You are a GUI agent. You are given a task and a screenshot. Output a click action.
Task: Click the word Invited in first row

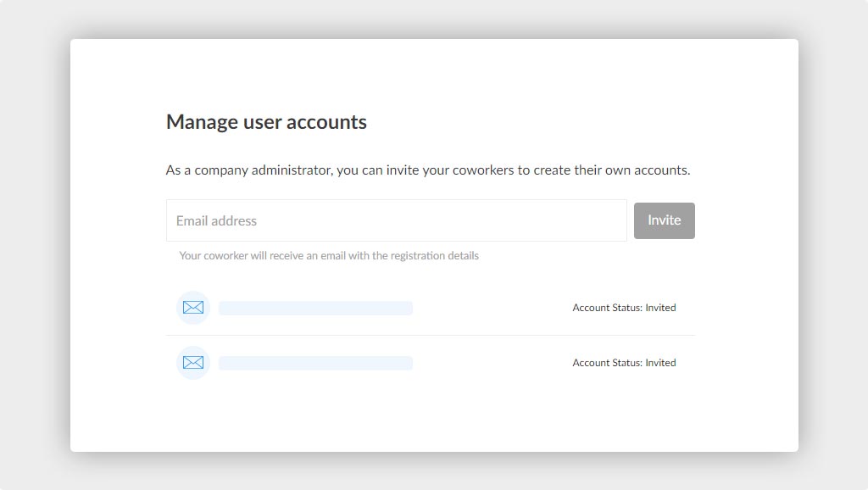(660, 307)
